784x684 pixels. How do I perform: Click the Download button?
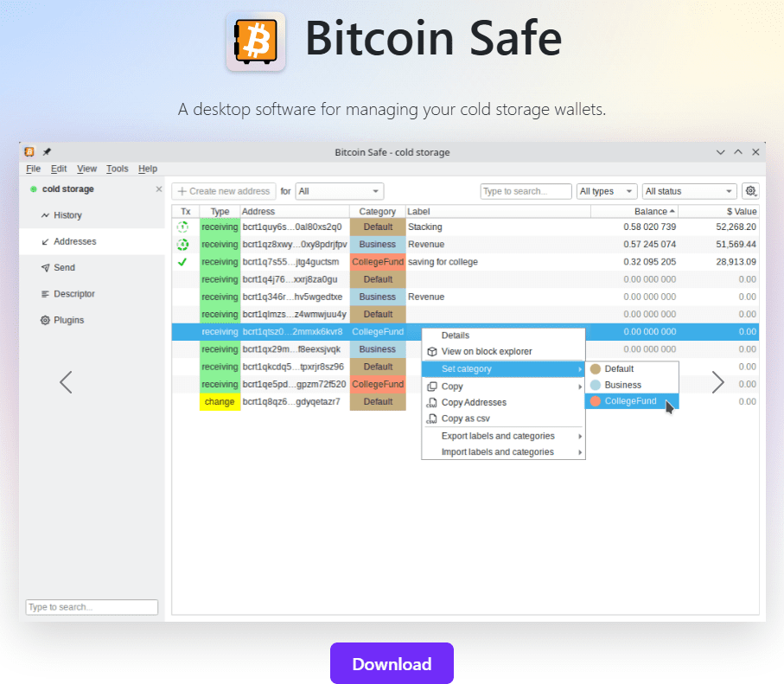click(392, 663)
